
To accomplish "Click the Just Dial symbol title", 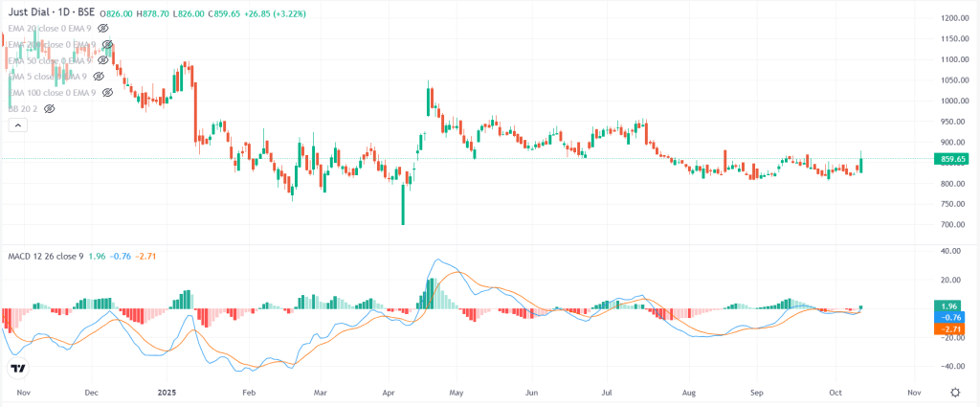I will [x=54, y=13].
